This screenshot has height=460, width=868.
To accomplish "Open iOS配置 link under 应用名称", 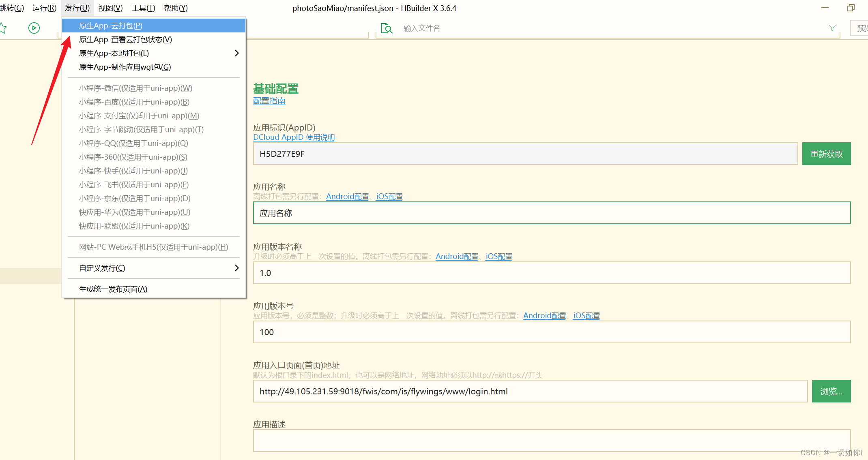I will point(389,197).
